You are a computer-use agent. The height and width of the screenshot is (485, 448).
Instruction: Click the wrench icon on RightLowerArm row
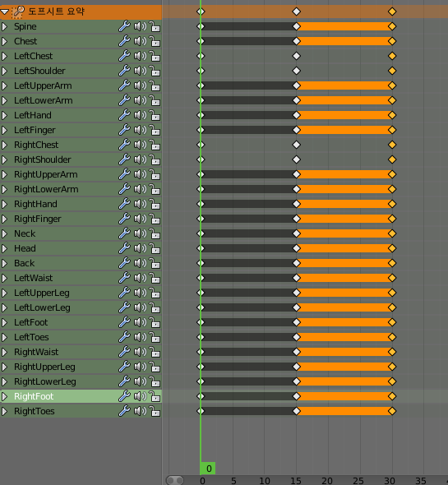[124, 189]
